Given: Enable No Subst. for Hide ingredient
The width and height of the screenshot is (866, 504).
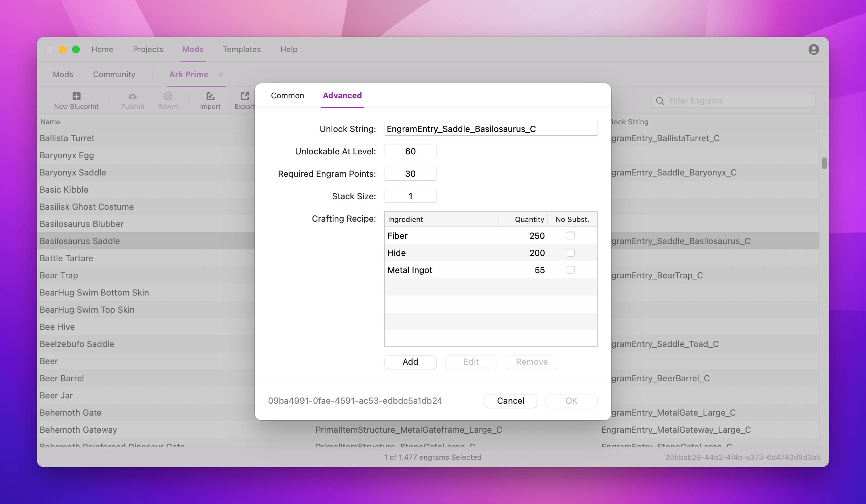Looking at the screenshot, I should coord(571,253).
